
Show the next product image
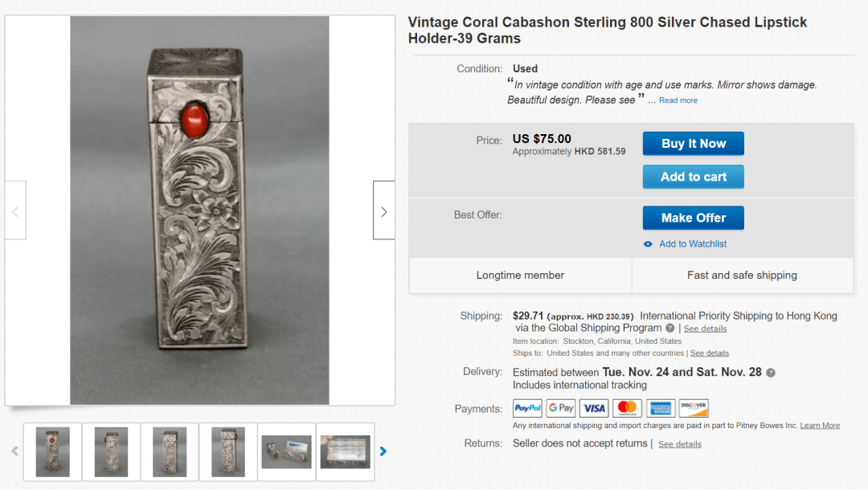click(383, 211)
